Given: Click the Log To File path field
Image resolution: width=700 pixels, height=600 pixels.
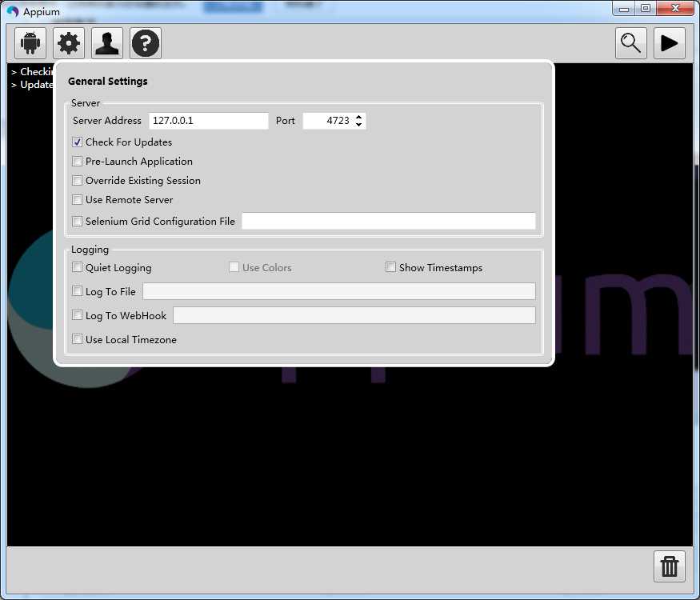Looking at the screenshot, I should click(339, 291).
